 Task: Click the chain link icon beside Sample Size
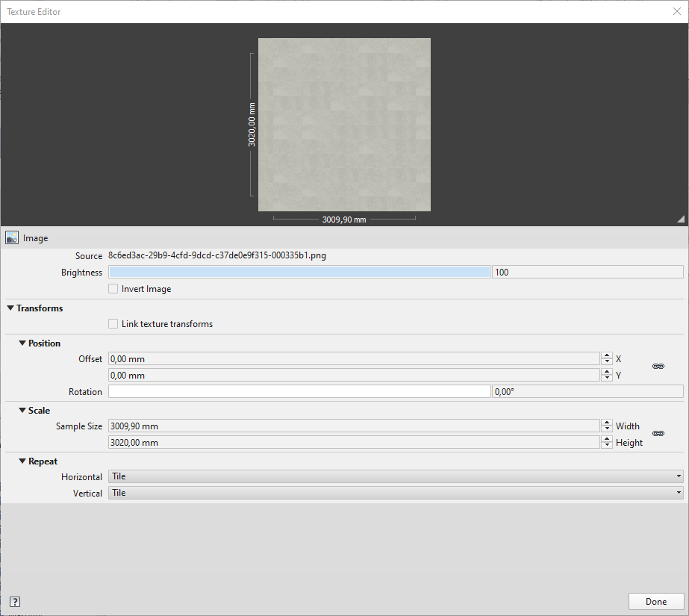click(x=658, y=433)
